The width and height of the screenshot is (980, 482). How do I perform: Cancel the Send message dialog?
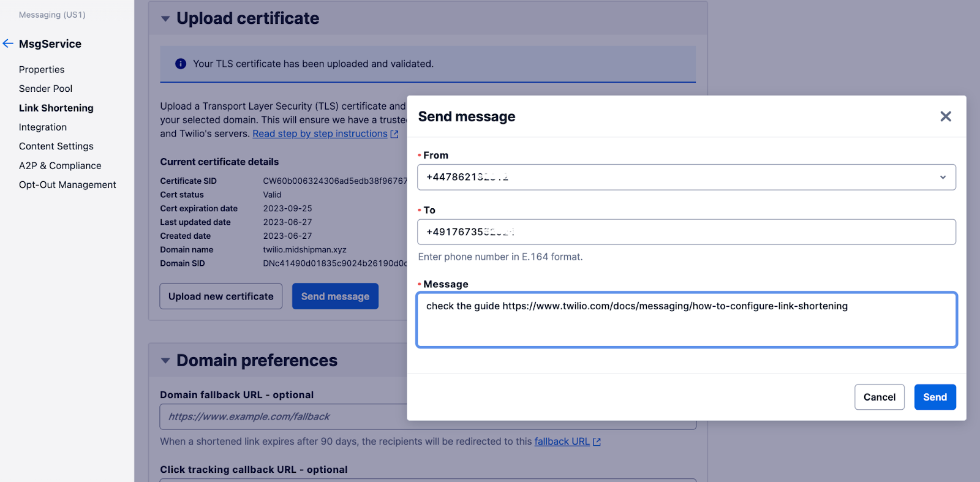coord(879,397)
